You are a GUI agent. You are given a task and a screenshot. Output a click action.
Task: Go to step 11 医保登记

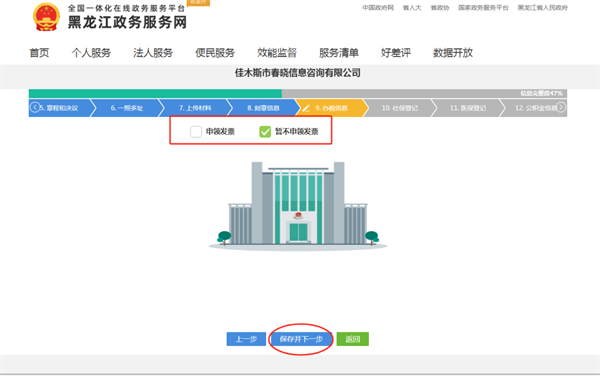[x=468, y=108]
